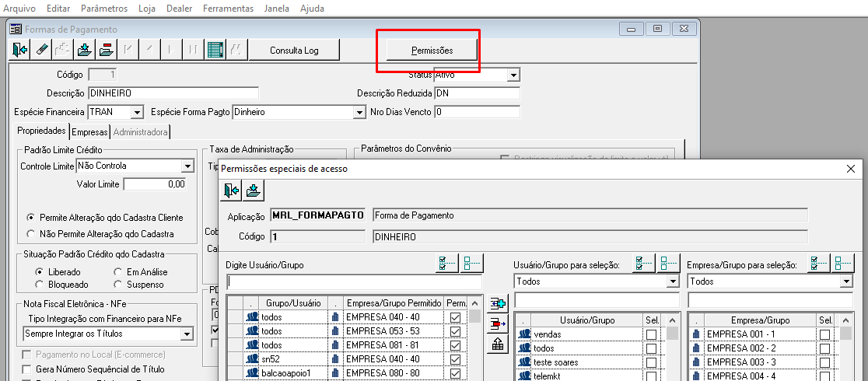Click the eraser clear icon in Formas de Pagamento toolbar
The width and height of the screenshot is (868, 381).
(x=41, y=50)
